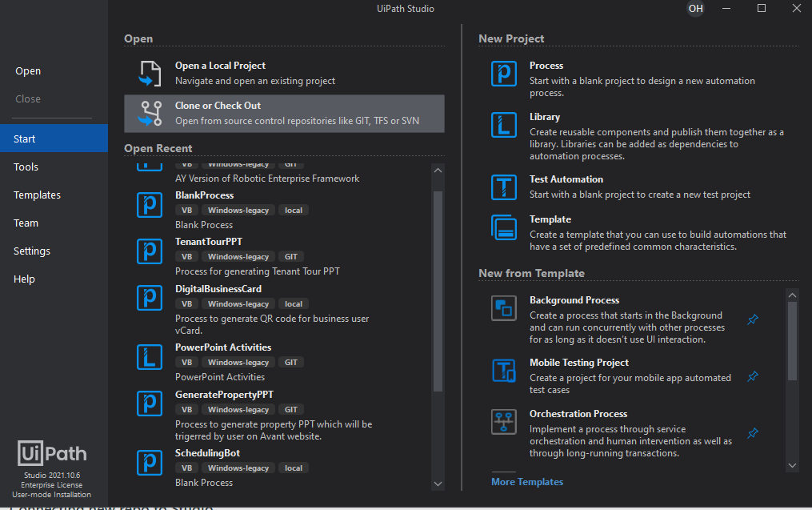
Task: Open the OH user account avatar
Action: pos(695,9)
